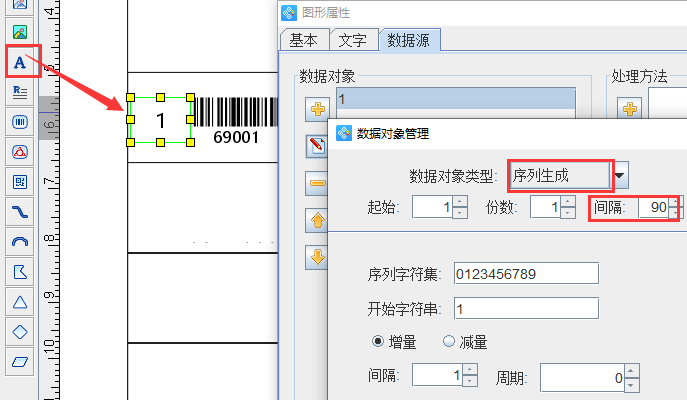The width and height of the screenshot is (687, 400).
Task: Increase the 份数 value
Action: (x=568, y=202)
